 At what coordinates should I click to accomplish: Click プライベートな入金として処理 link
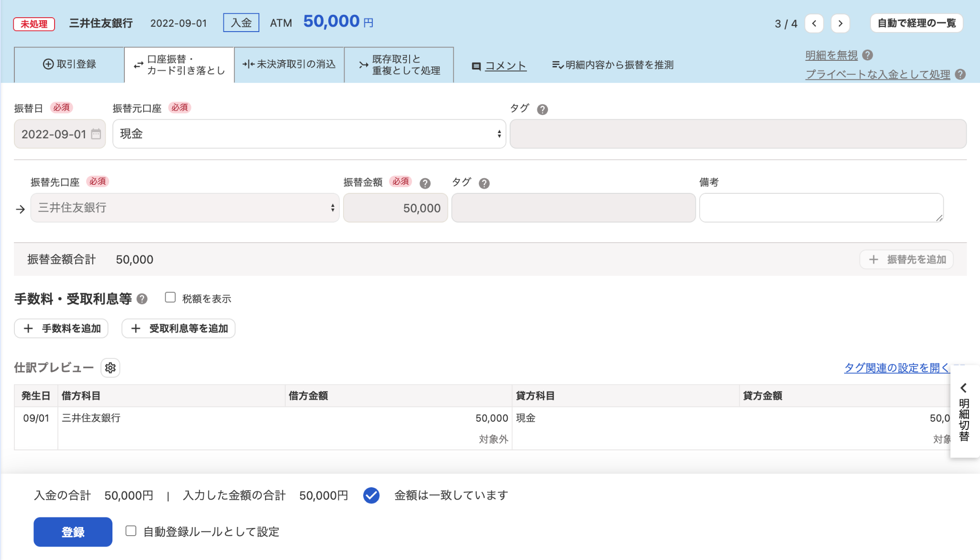pos(878,74)
